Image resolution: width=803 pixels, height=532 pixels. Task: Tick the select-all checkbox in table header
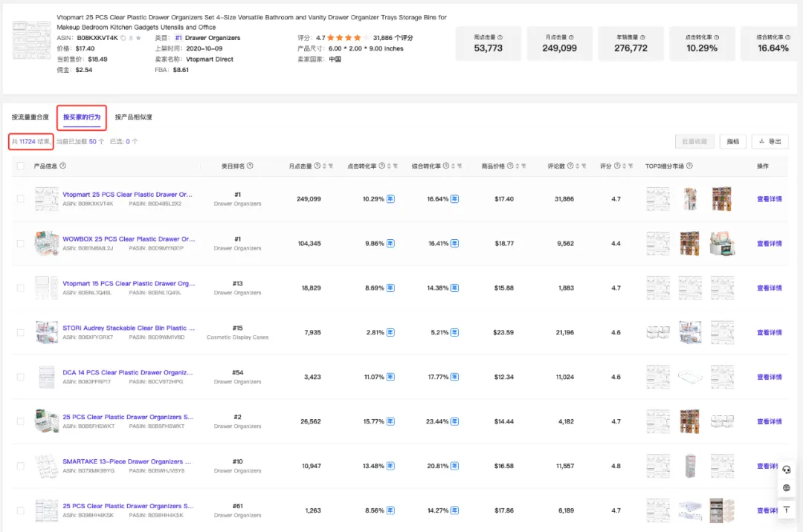21,166
